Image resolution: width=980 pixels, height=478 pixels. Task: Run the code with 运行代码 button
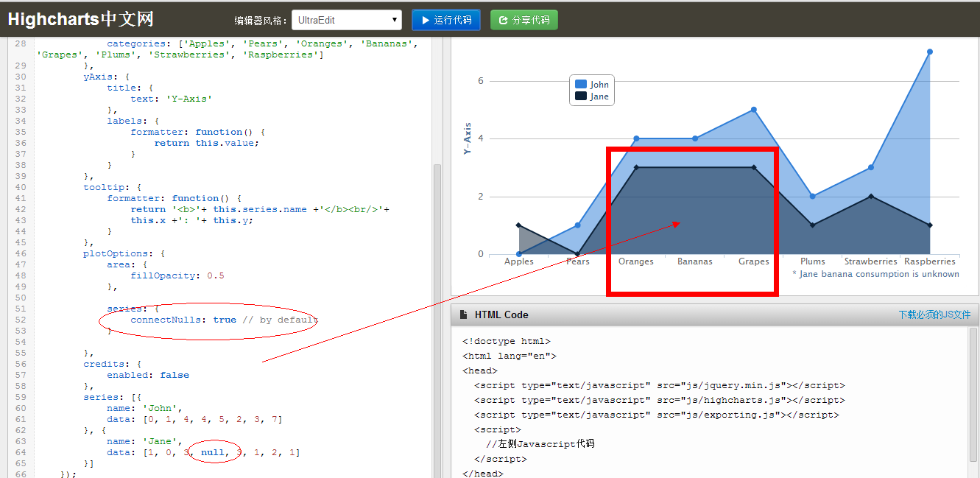pyautogui.click(x=446, y=20)
